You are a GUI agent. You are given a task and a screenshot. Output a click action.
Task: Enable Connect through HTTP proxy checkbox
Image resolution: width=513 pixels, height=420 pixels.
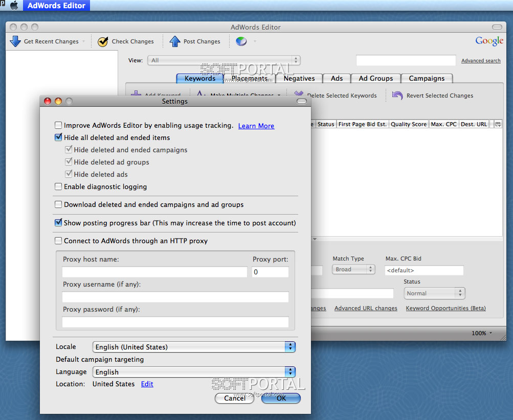point(58,241)
